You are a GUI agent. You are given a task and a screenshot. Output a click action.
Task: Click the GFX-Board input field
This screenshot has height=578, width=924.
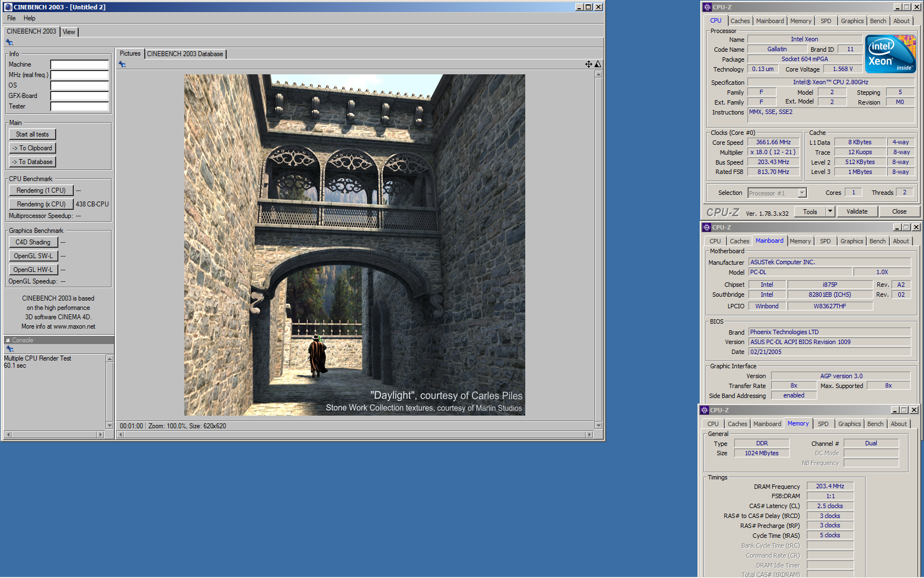(80, 96)
